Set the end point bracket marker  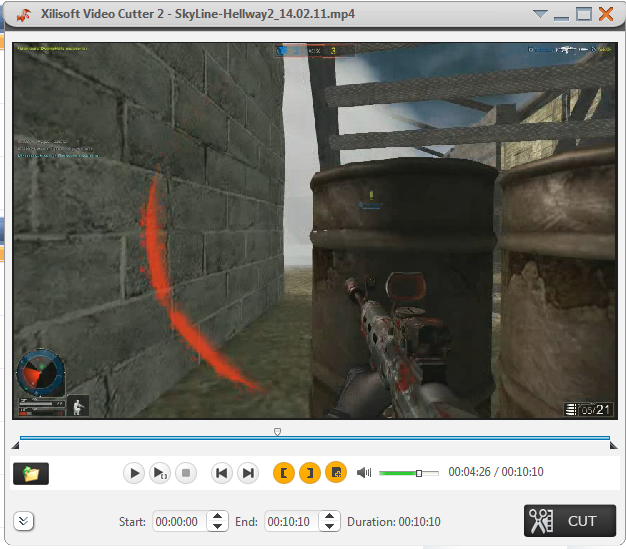[x=310, y=473]
